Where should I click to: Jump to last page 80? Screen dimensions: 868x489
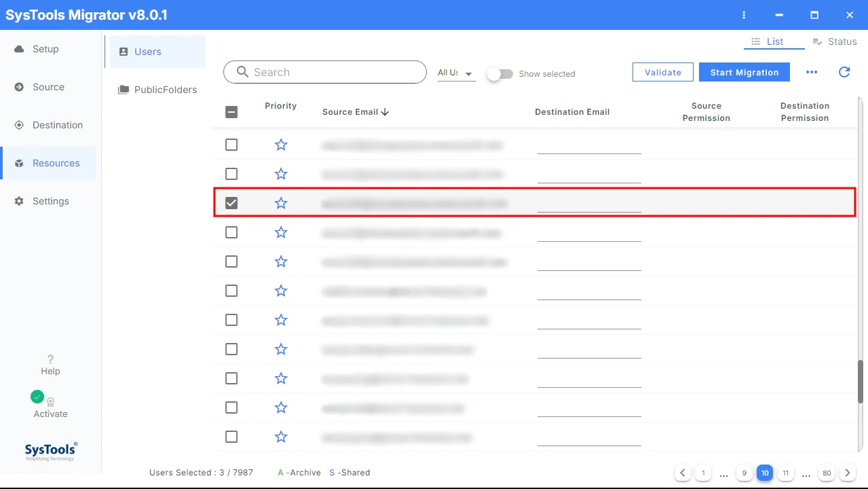pos(827,473)
